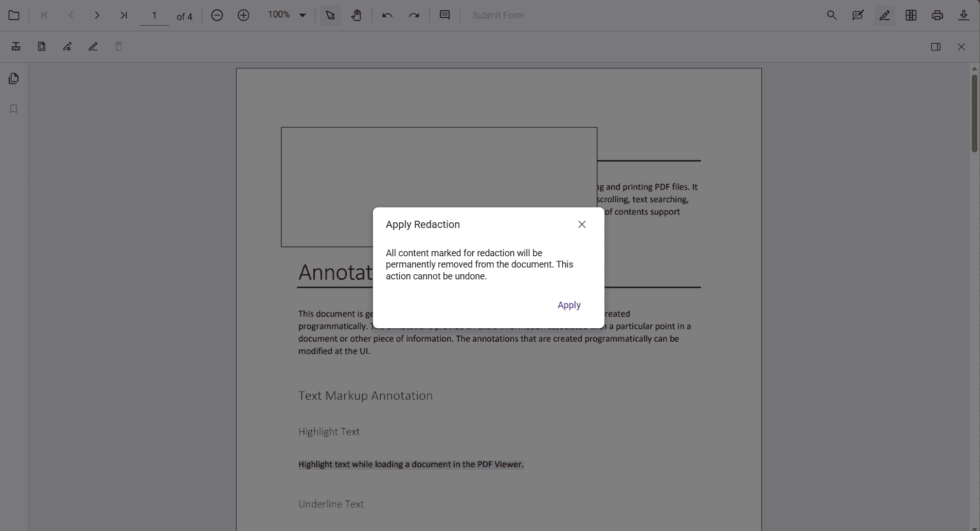Image resolution: width=980 pixels, height=531 pixels.
Task: Select the freehand annotation pencil tool
Action: click(93, 47)
